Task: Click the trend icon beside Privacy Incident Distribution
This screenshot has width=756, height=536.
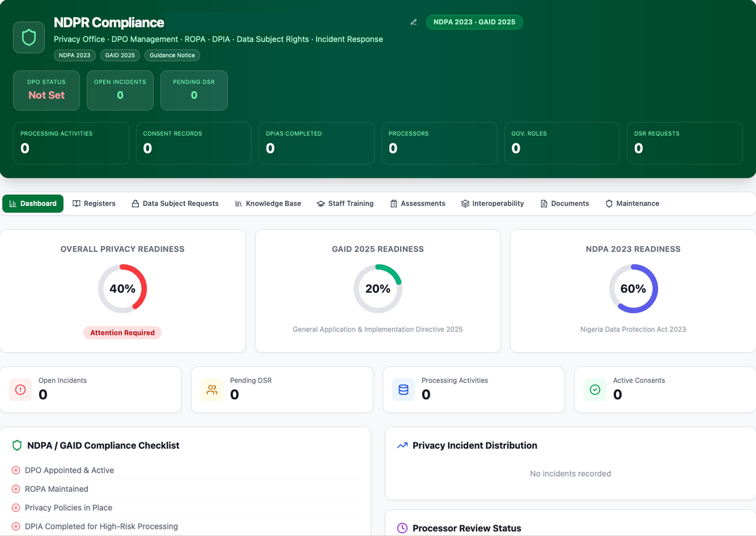Action: point(402,445)
